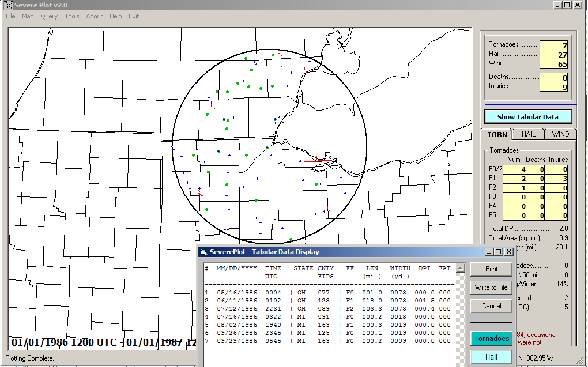Click the Deaths total field in summary box
This screenshot has width=588, height=367.
click(x=553, y=78)
